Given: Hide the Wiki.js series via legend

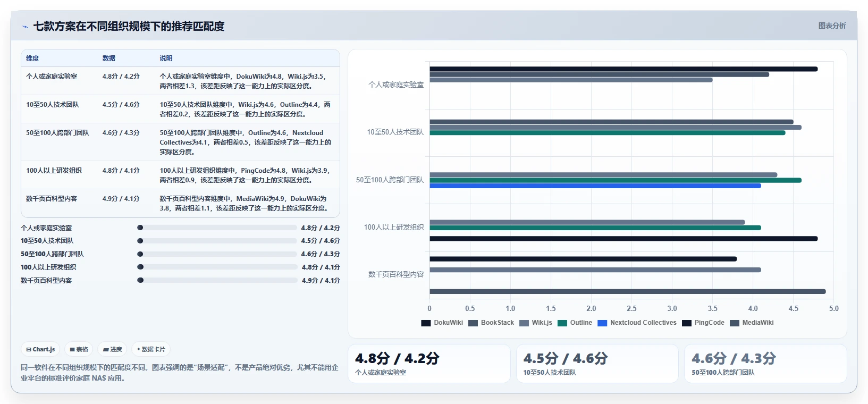Looking at the screenshot, I should pos(536,323).
